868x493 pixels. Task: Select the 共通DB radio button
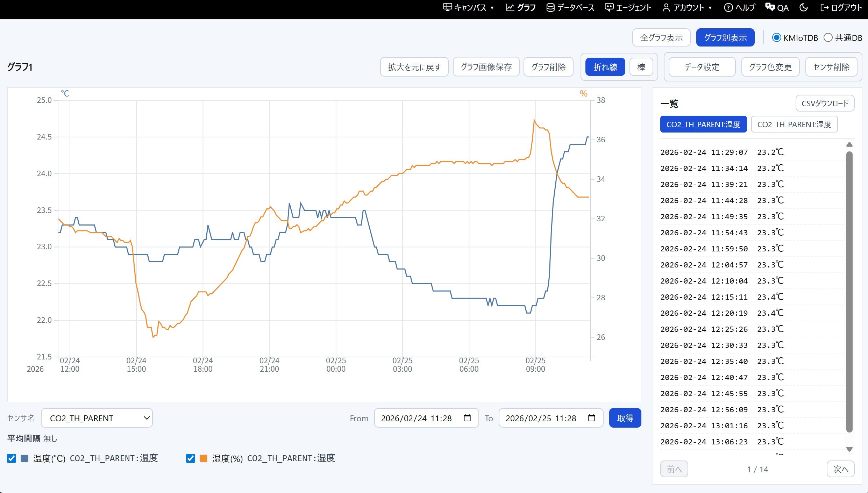pyautogui.click(x=828, y=38)
